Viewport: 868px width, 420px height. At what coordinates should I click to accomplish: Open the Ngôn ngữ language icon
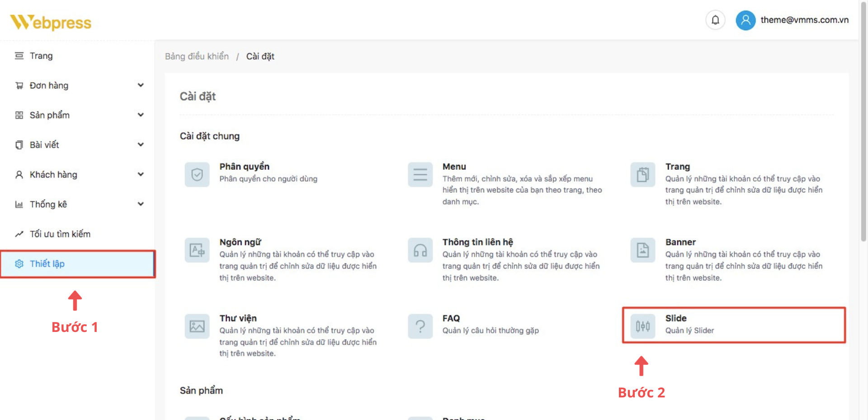click(x=197, y=250)
